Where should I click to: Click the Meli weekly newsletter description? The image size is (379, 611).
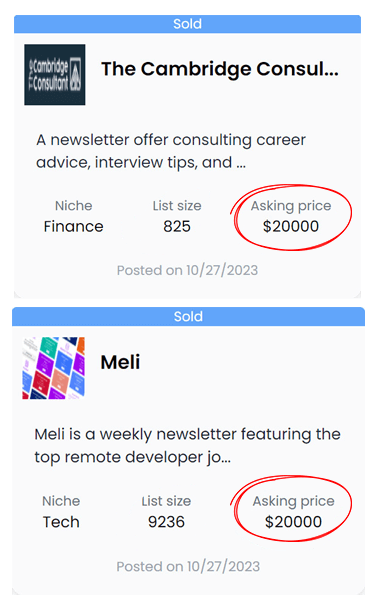tap(188, 446)
